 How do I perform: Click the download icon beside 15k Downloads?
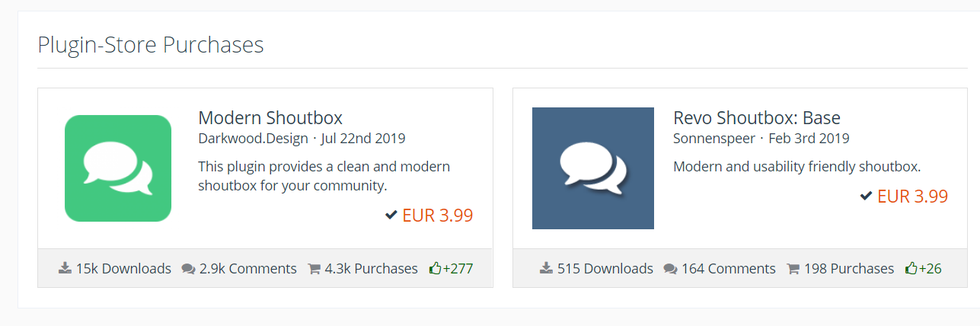(x=65, y=268)
